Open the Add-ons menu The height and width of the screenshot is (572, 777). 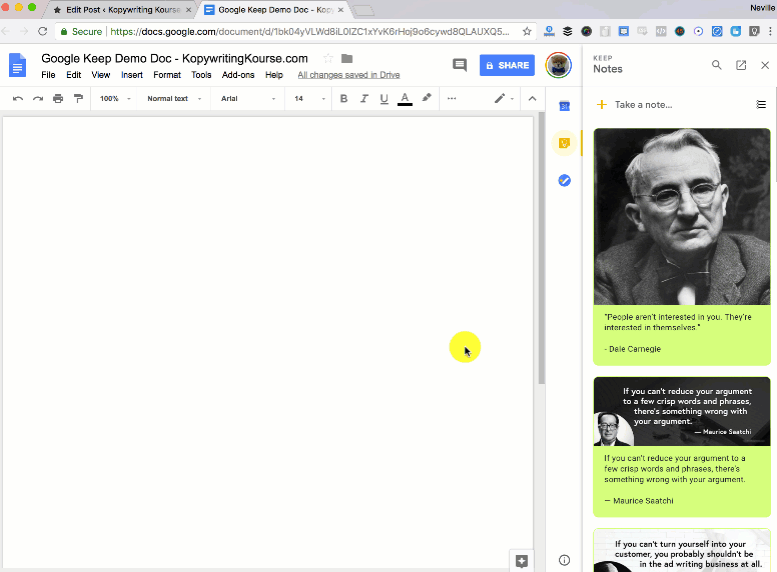pos(238,75)
